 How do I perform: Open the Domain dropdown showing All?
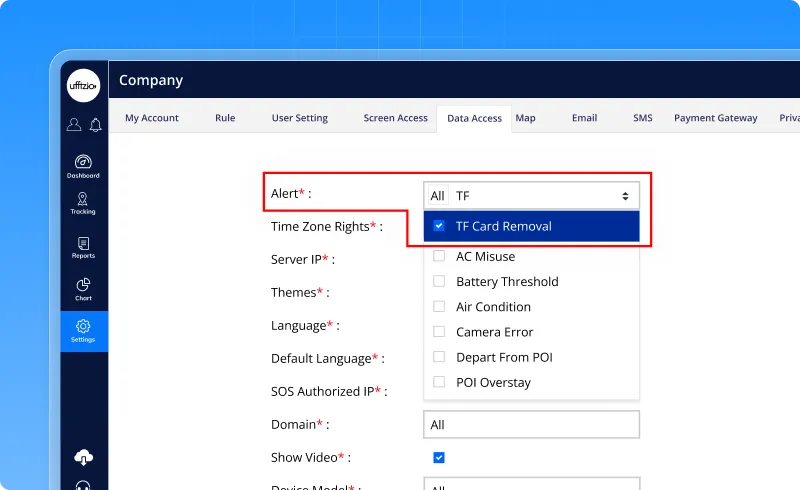tap(531, 425)
